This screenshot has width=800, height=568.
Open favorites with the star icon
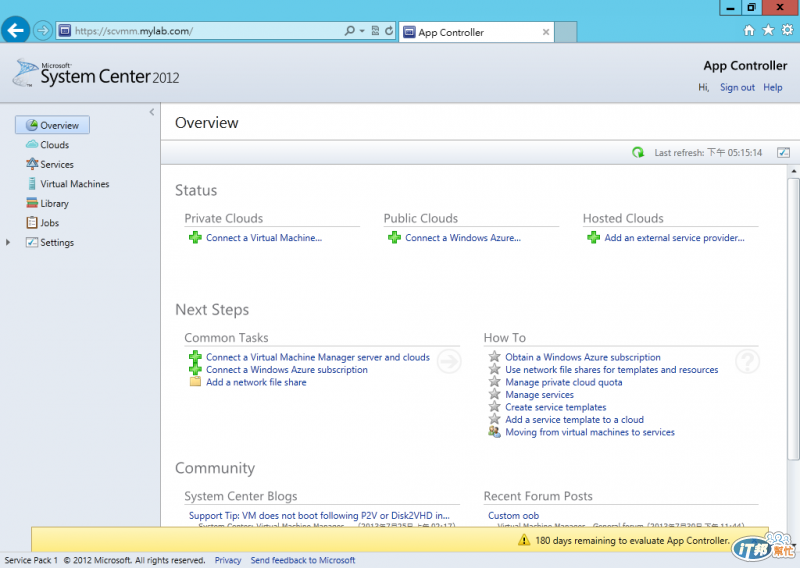point(768,30)
